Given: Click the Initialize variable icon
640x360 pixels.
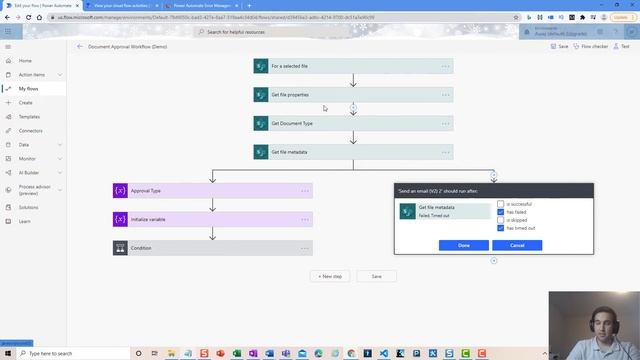Looking at the screenshot, I should click(x=120, y=219).
